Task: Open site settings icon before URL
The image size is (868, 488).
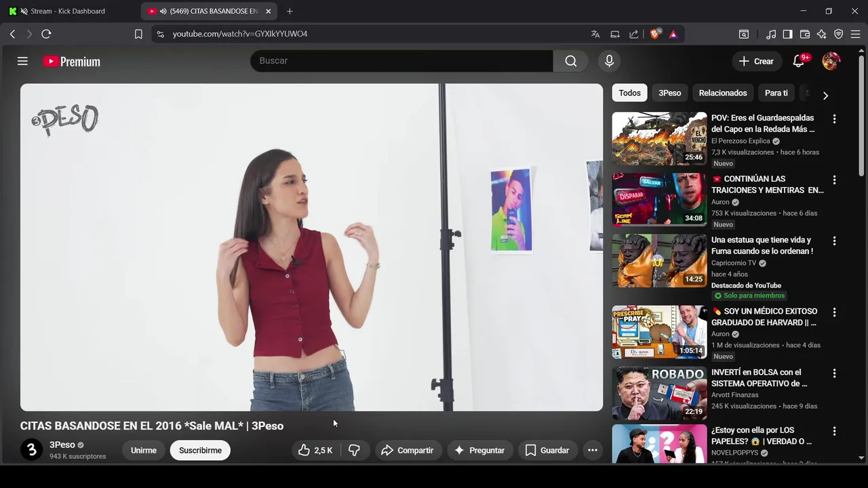Action: click(159, 34)
